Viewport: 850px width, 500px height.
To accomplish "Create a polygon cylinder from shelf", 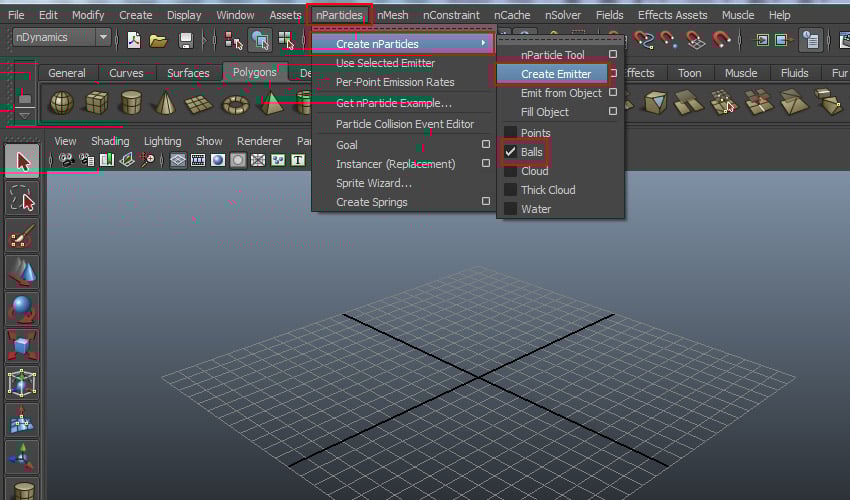I will click(x=131, y=102).
